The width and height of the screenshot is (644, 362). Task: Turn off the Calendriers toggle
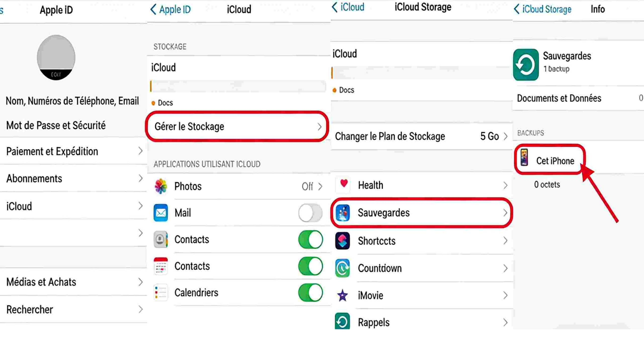(310, 292)
